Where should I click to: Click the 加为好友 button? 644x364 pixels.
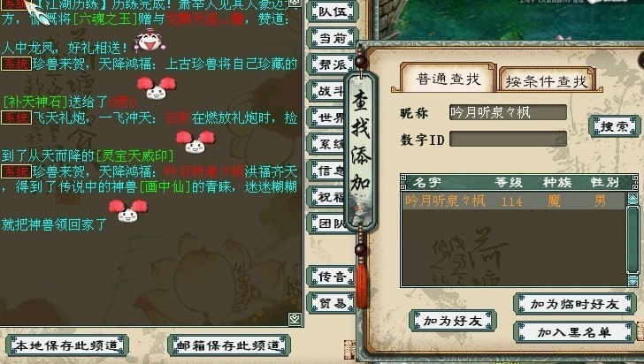(453, 321)
